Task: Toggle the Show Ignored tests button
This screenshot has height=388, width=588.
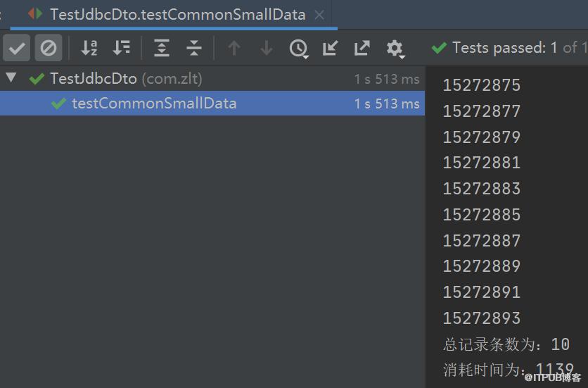Action: pyautogui.click(x=49, y=48)
